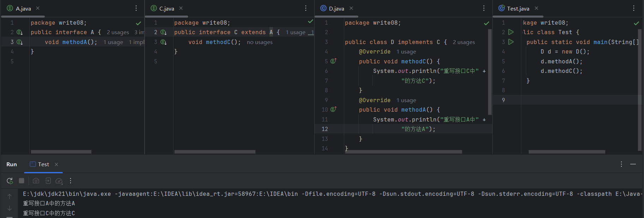Click the implemented gutter icon beside methodA in A.java
644x218 pixels.
point(20,42)
